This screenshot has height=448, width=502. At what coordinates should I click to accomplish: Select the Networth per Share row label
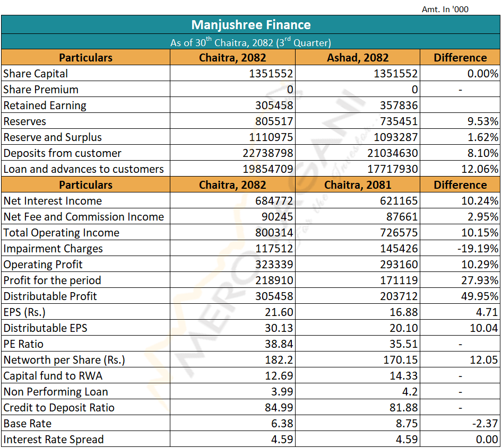coord(64,360)
